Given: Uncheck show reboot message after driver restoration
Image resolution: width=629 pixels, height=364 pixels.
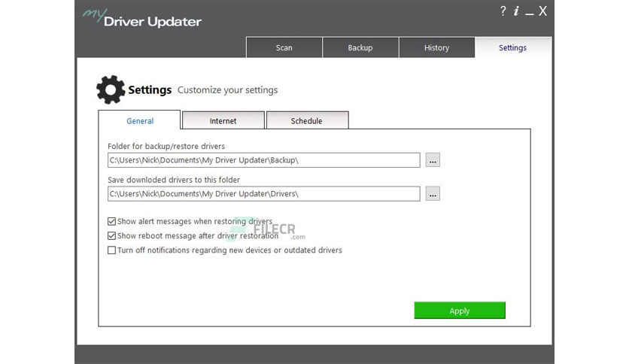Looking at the screenshot, I should tap(111, 235).
